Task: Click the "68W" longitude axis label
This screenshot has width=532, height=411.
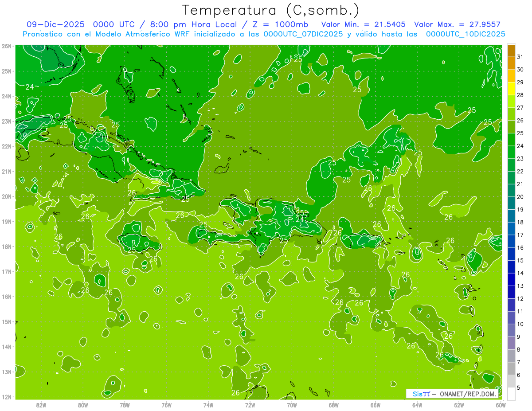Action: 334,405
